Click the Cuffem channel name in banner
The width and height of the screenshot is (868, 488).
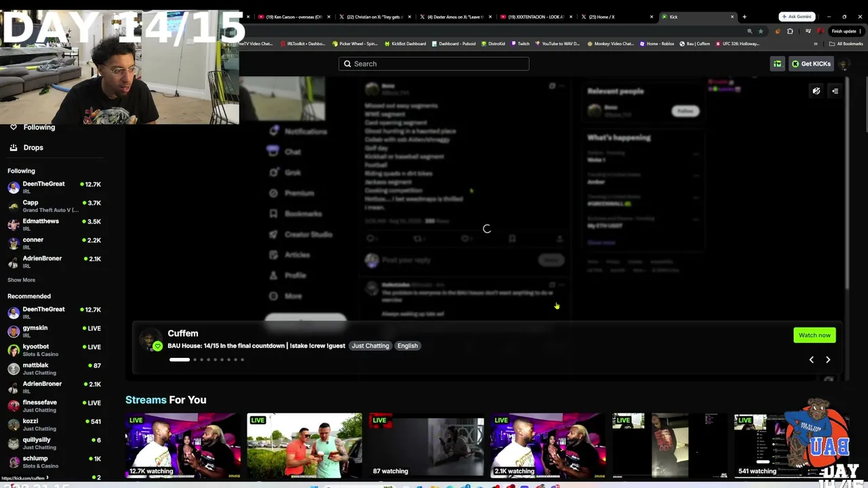[x=183, y=333]
